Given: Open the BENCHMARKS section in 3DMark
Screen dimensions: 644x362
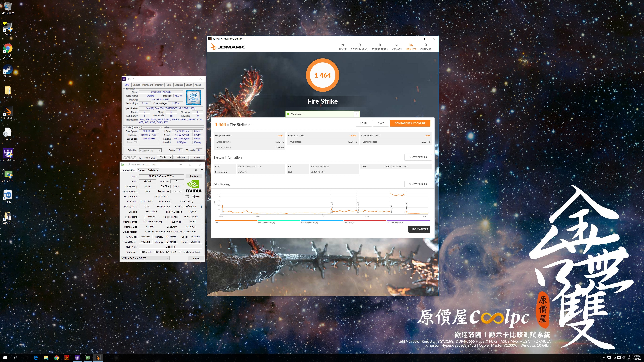Looking at the screenshot, I should [x=359, y=47].
